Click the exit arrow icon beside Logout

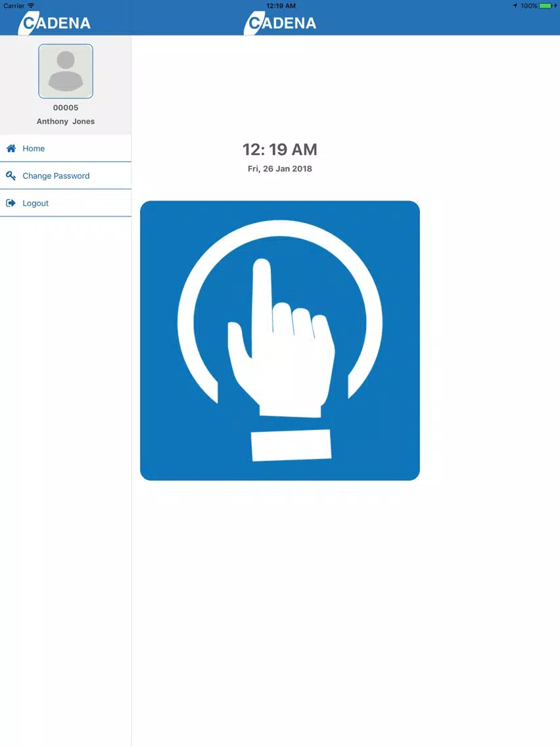[11, 203]
